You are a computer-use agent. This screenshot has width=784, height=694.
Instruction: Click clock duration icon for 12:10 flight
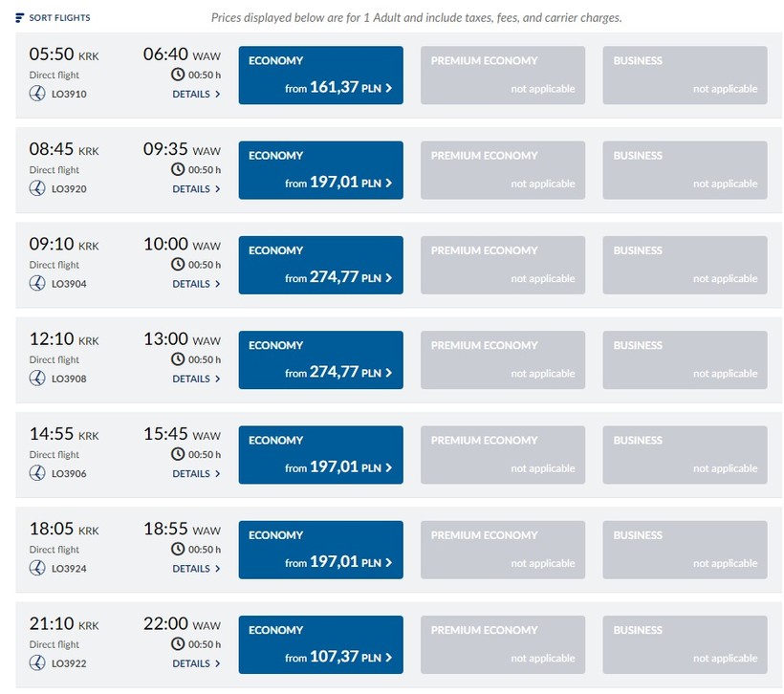click(x=177, y=359)
